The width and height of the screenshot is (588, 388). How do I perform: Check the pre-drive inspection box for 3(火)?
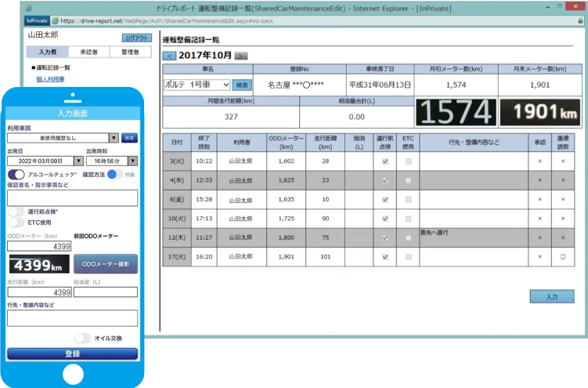coord(384,161)
